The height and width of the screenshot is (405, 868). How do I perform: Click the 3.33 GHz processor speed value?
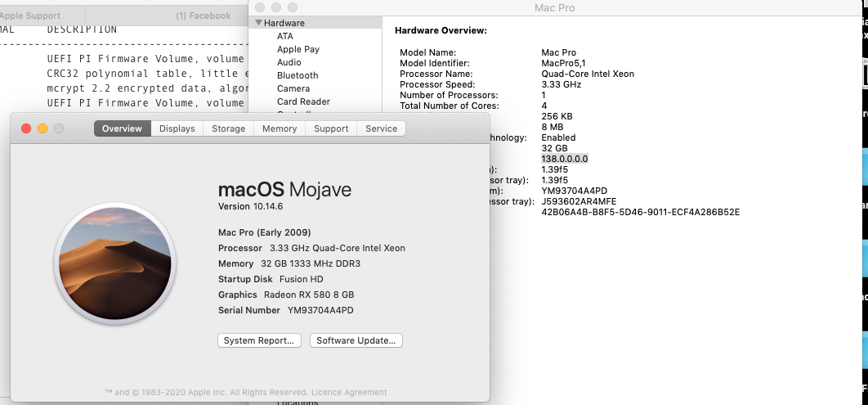[x=561, y=84]
